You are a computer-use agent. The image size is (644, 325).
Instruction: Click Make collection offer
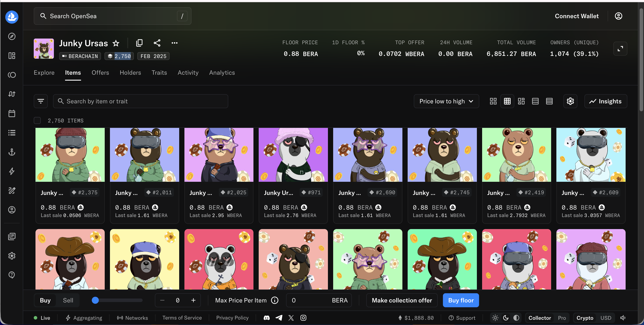(402, 300)
